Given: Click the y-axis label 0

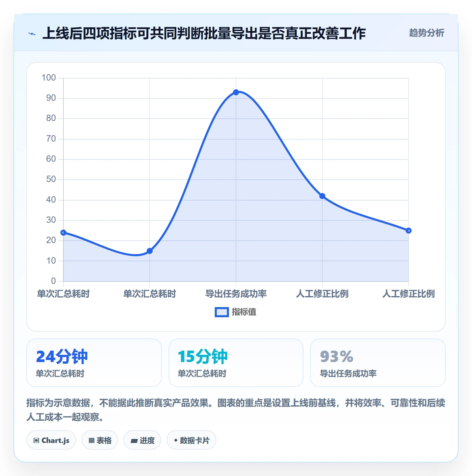Looking at the screenshot, I should (53, 281).
